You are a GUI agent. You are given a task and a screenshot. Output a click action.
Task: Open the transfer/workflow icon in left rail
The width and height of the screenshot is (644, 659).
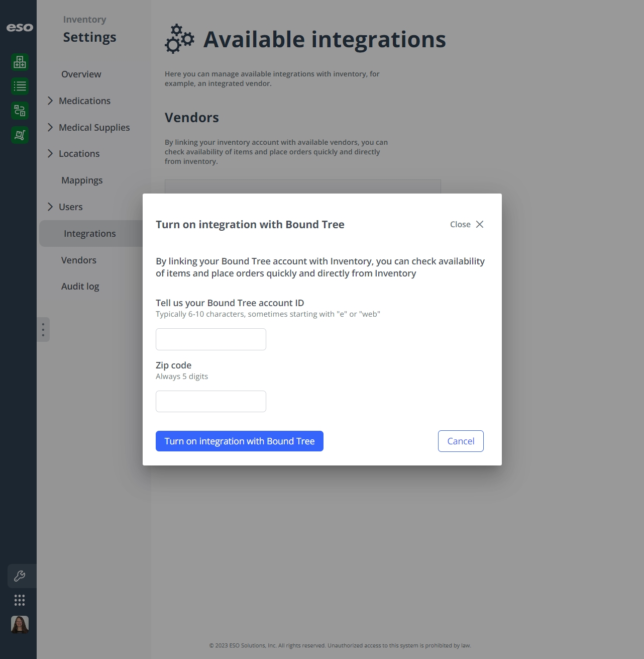tap(20, 111)
